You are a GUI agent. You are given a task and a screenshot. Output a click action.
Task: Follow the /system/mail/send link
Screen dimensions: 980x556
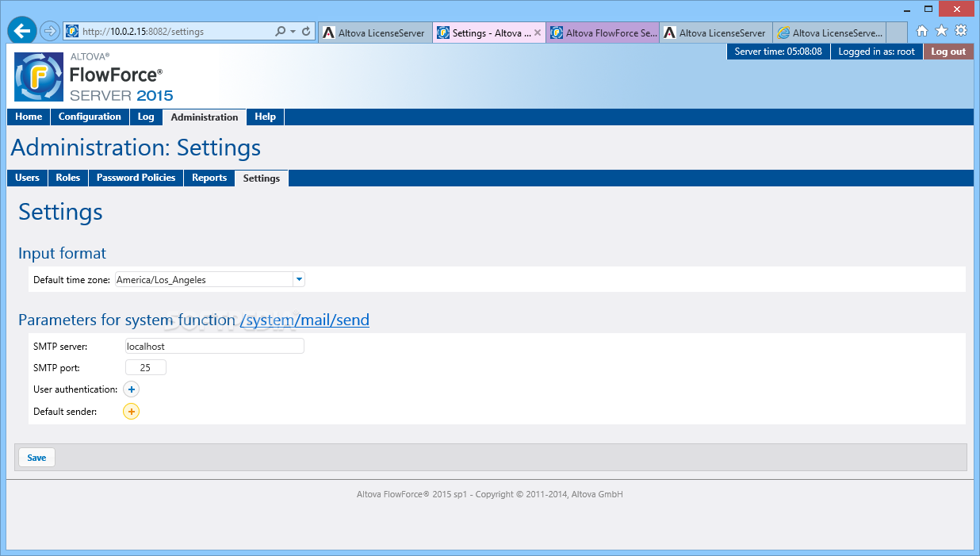tap(304, 320)
